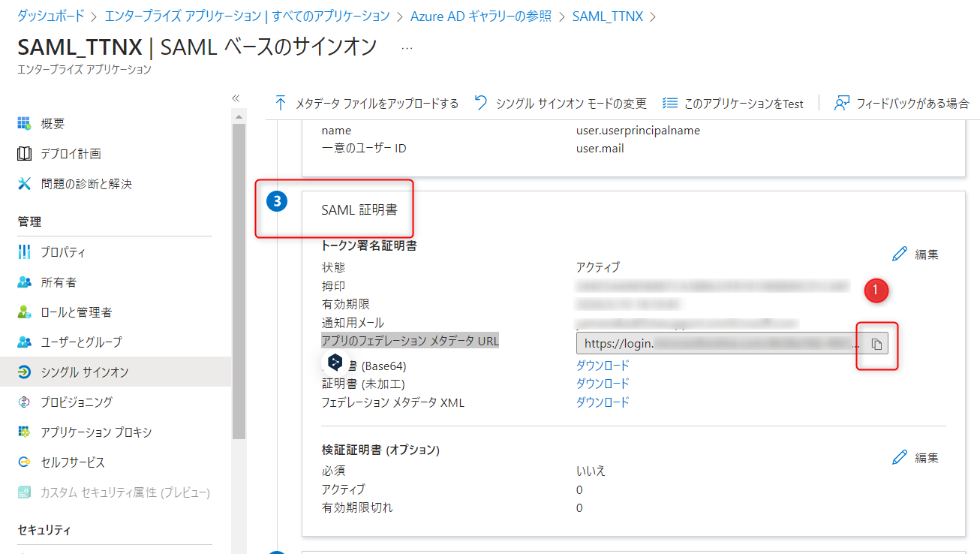The image size is (980, 554).
Task: Download the 証明書 (未加工) certificate
Action: click(x=602, y=384)
